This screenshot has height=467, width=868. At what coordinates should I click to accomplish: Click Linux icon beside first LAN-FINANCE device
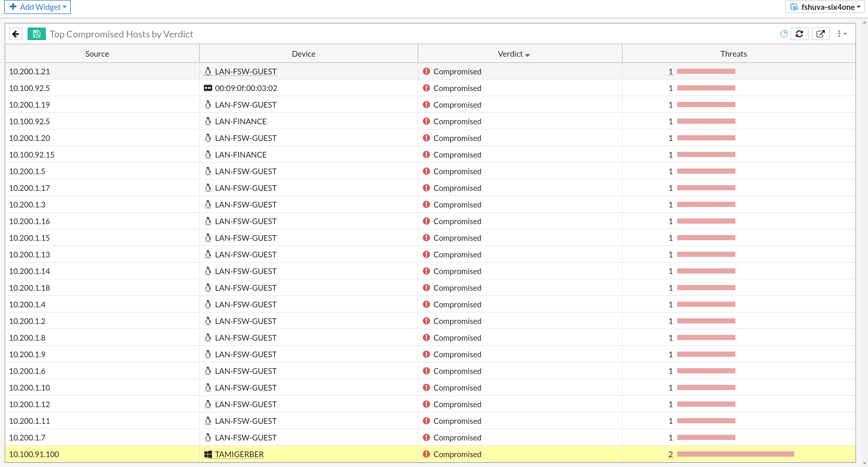[x=208, y=122]
